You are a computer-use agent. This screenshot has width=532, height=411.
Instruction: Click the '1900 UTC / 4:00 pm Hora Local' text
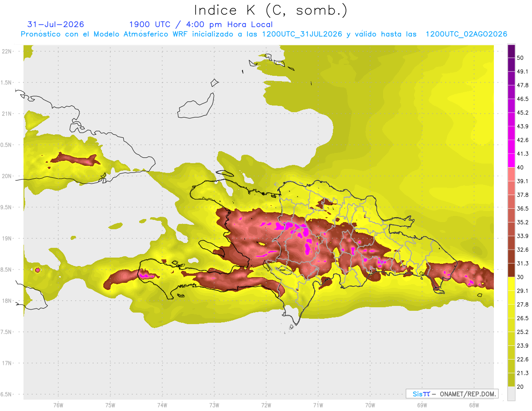pyautogui.click(x=201, y=24)
